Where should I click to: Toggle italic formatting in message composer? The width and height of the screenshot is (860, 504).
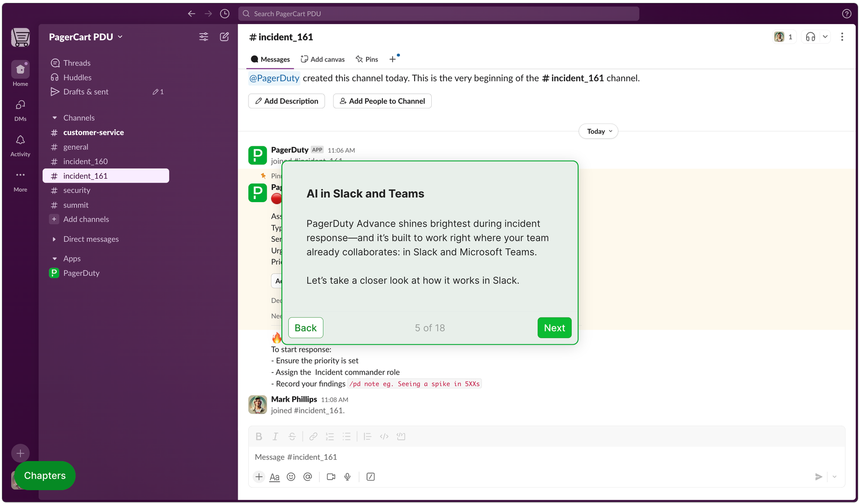(275, 436)
